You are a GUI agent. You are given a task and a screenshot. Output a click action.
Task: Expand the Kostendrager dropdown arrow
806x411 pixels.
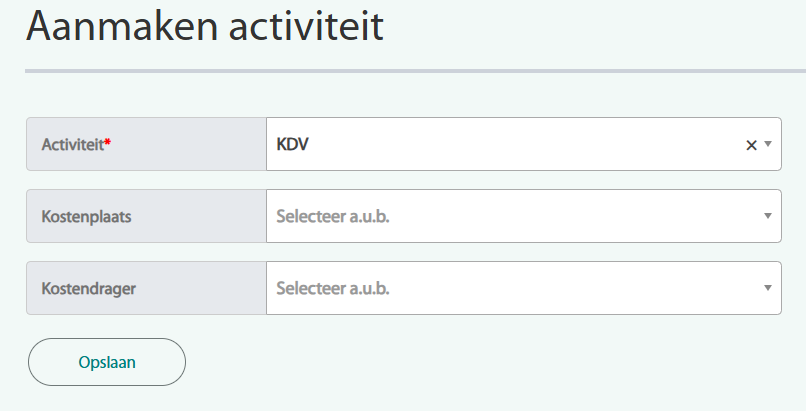tap(768, 288)
